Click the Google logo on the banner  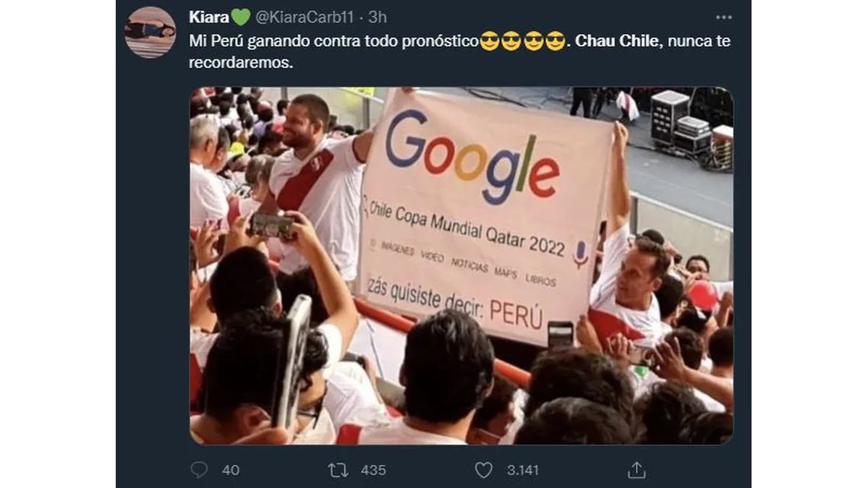[472, 157]
